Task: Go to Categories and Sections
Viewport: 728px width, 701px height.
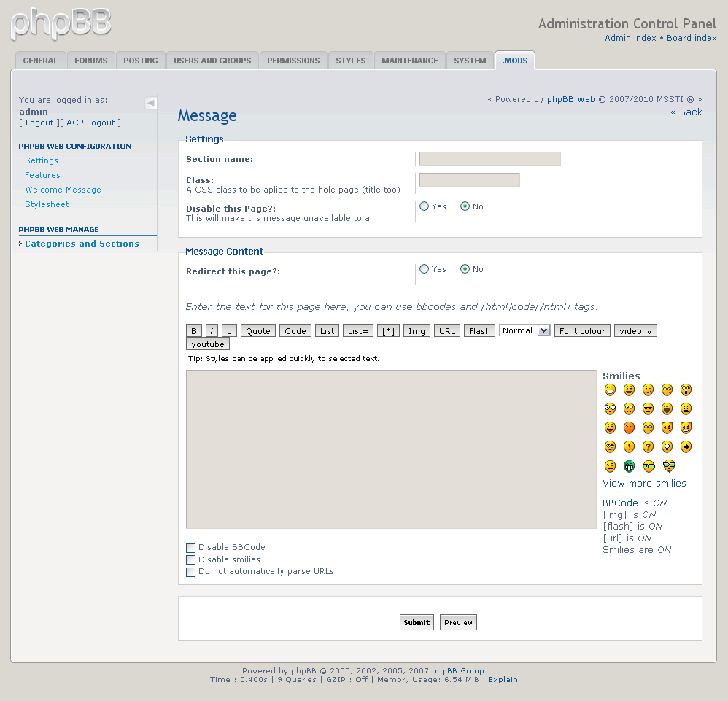Action: (x=82, y=244)
